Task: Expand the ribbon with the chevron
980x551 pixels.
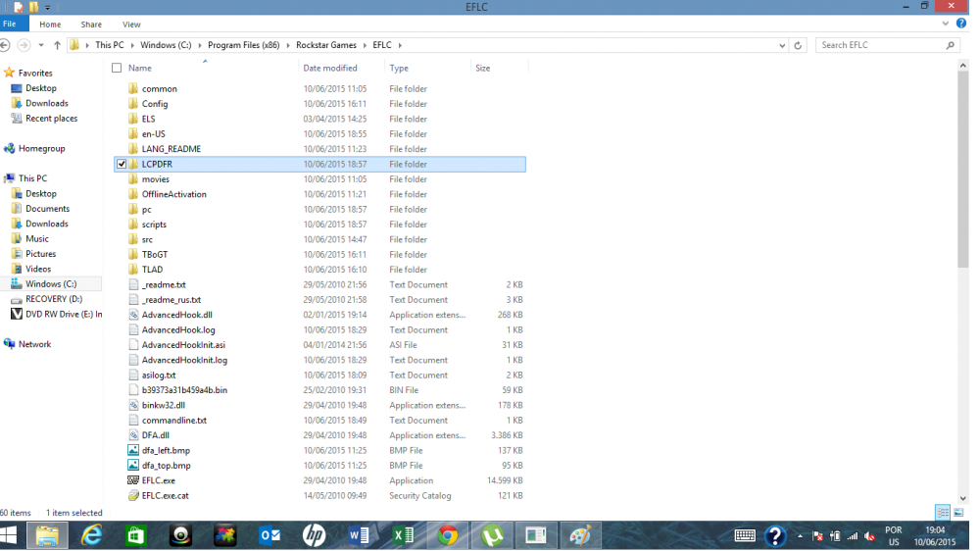Action: [x=945, y=24]
